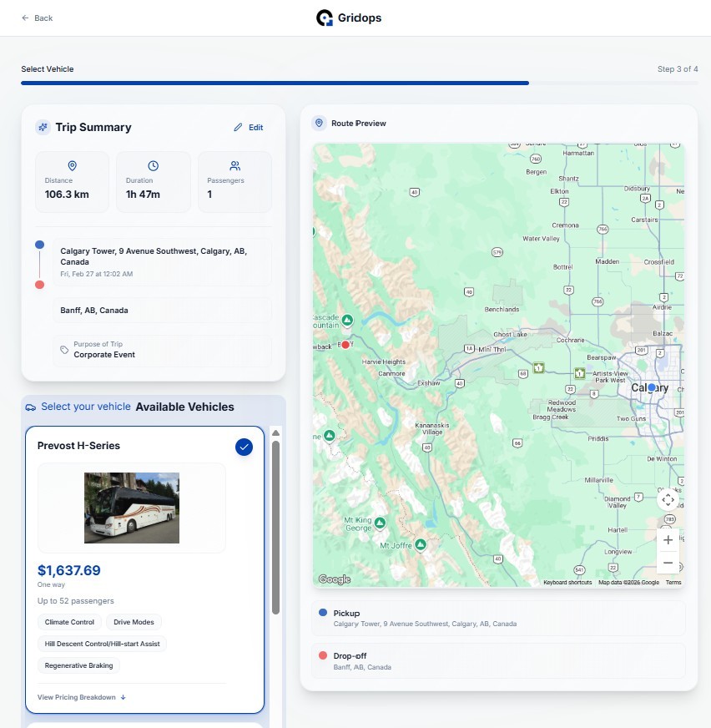Click the Step 3 of 4 indicator
This screenshot has width=711, height=728.
click(x=678, y=69)
